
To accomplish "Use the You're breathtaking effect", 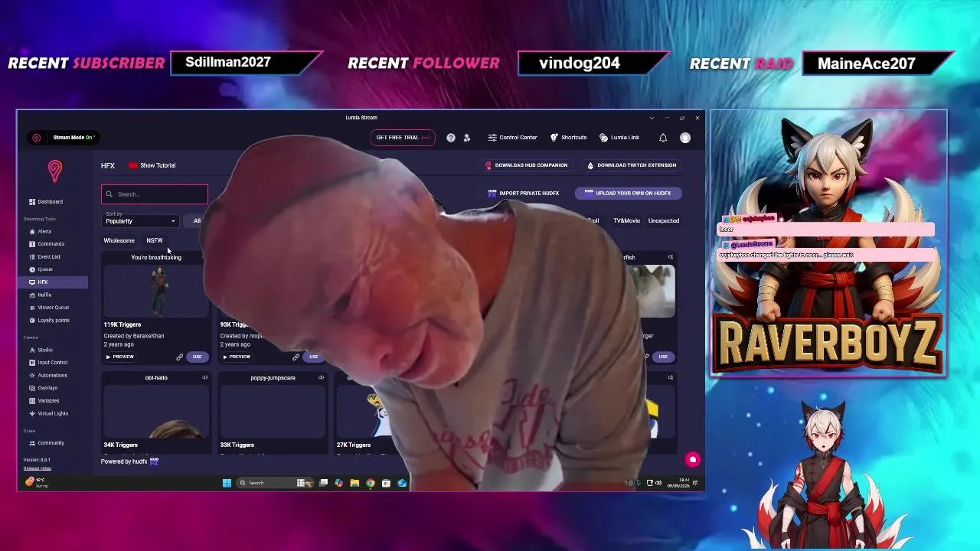I will point(198,357).
